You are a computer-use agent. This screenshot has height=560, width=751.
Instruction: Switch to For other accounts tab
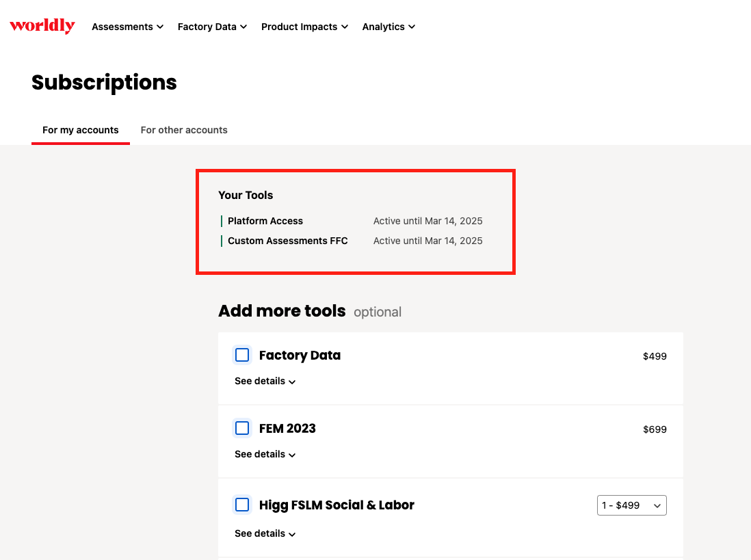(184, 130)
